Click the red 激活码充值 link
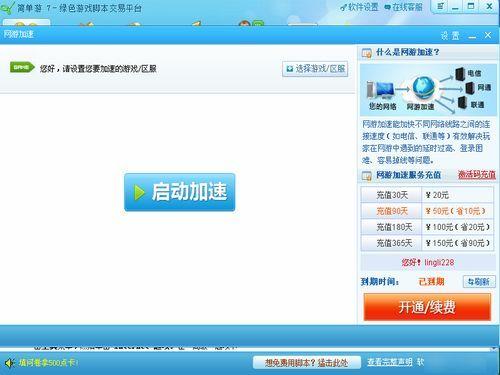The height and width of the screenshot is (375, 500). [477, 175]
